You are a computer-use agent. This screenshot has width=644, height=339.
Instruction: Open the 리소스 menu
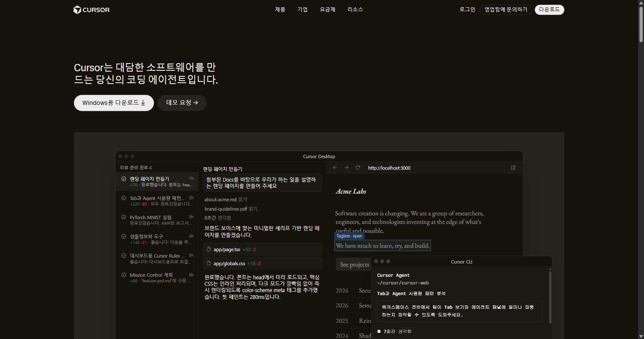pyautogui.click(x=355, y=9)
